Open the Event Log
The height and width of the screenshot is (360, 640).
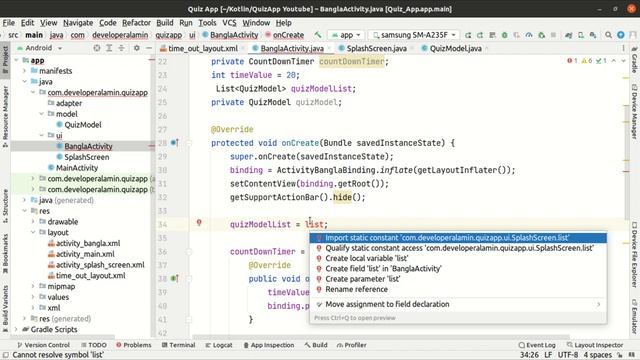[537, 345]
